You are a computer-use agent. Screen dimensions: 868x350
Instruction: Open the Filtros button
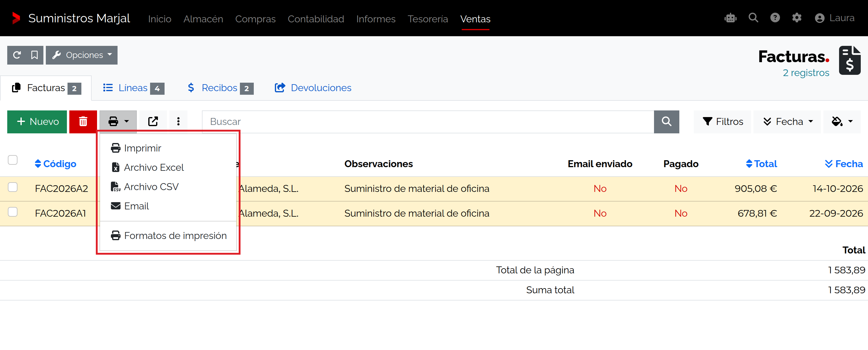click(722, 121)
